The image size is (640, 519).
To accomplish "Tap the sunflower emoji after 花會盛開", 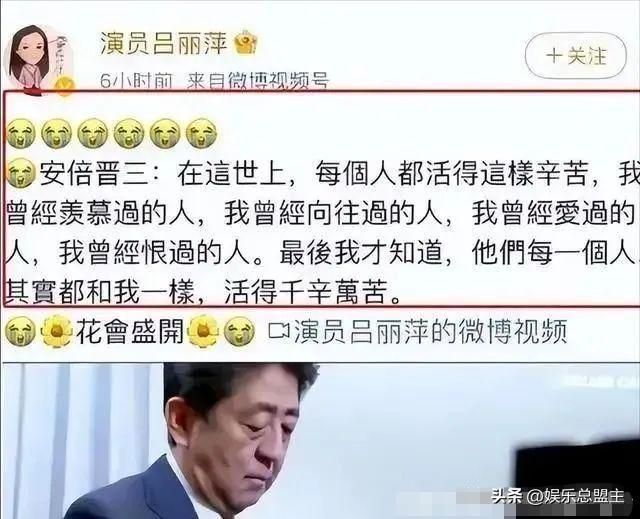I will [x=203, y=331].
